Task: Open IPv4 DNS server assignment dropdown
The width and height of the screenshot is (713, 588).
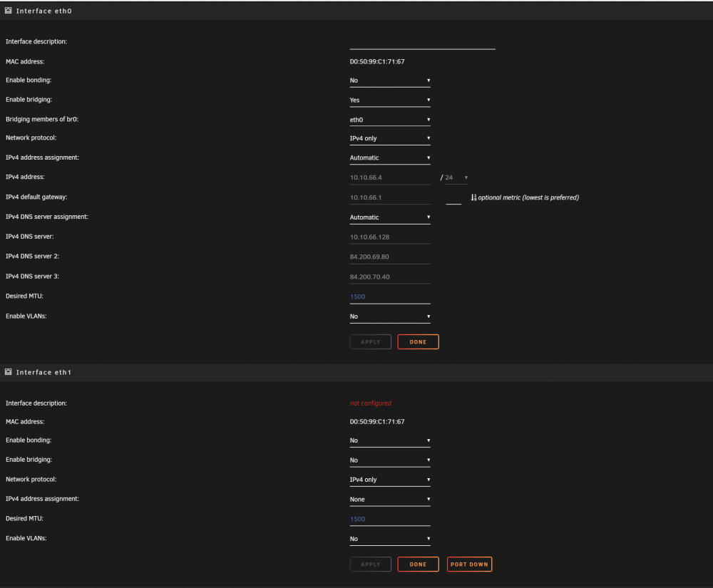Action: point(390,217)
